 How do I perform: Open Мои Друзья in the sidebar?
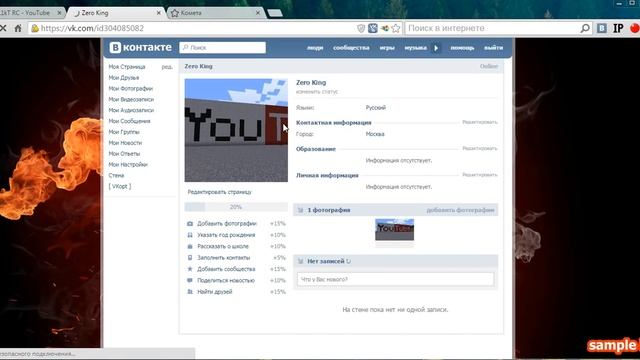tap(124, 78)
